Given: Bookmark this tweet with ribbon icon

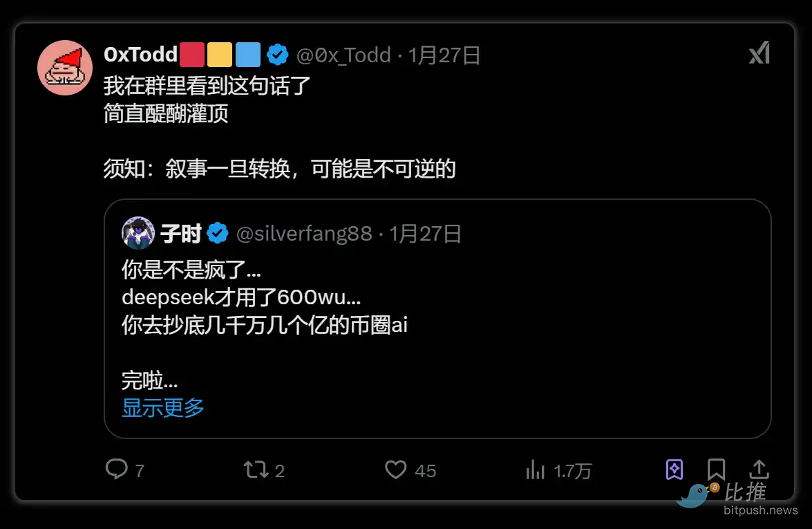Looking at the screenshot, I should (x=716, y=470).
